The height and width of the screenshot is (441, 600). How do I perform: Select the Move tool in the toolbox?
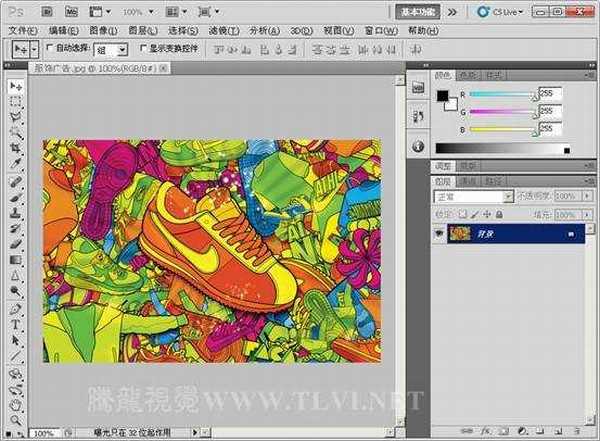click(16, 87)
